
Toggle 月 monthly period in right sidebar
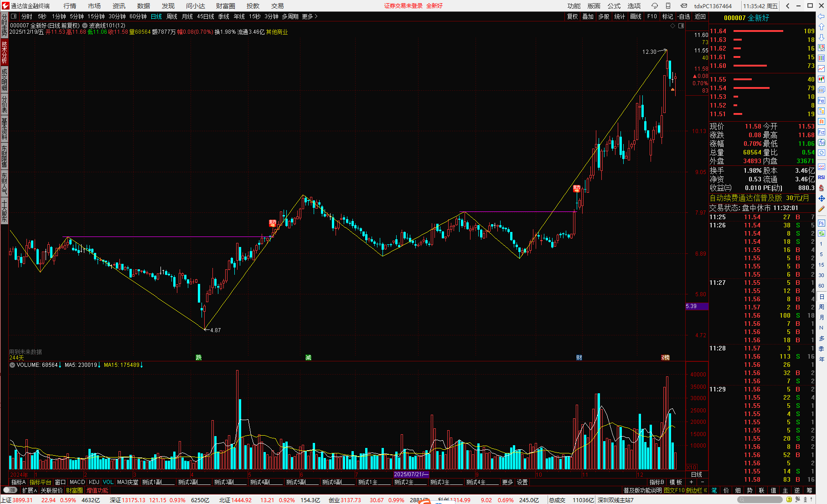coord(822,318)
